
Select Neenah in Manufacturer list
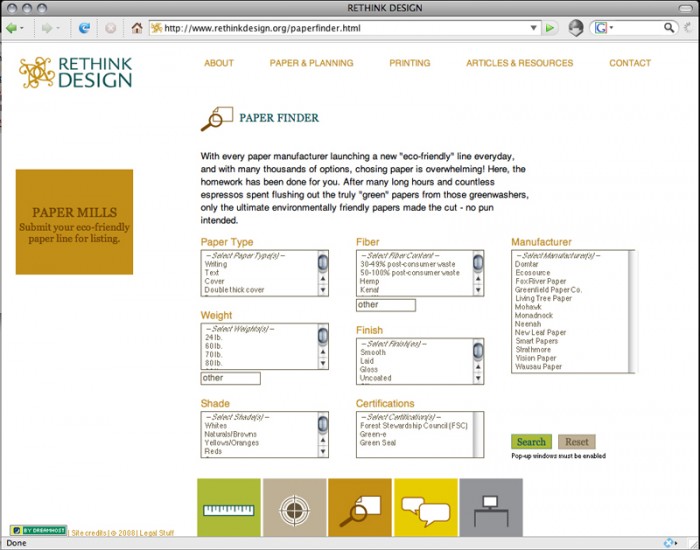pos(528,324)
